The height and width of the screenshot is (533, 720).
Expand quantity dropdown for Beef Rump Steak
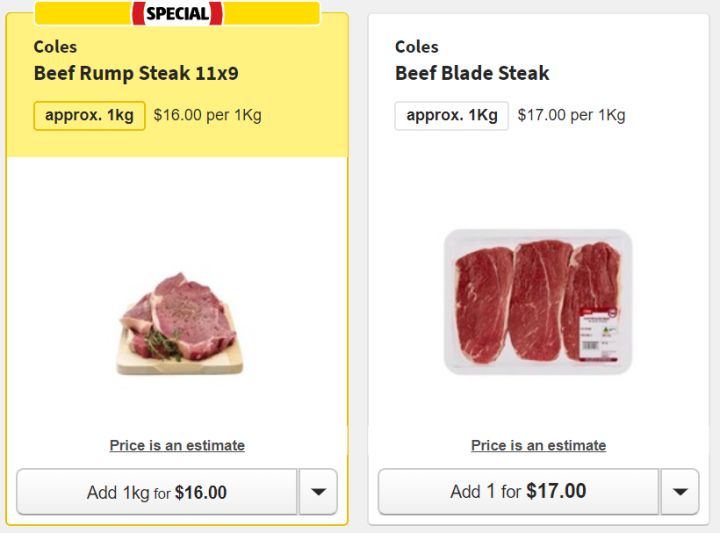(x=318, y=492)
